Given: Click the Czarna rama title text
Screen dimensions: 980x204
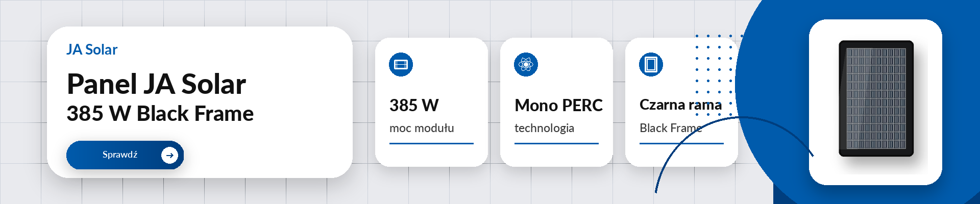Looking at the screenshot, I should coord(680,105).
